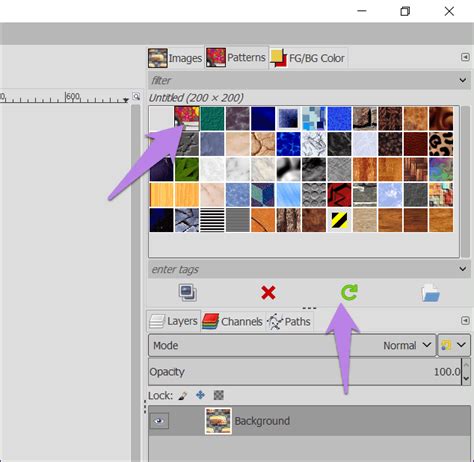Toggle Background layer visibility eye

pyautogui.click(x=159, y=421)
